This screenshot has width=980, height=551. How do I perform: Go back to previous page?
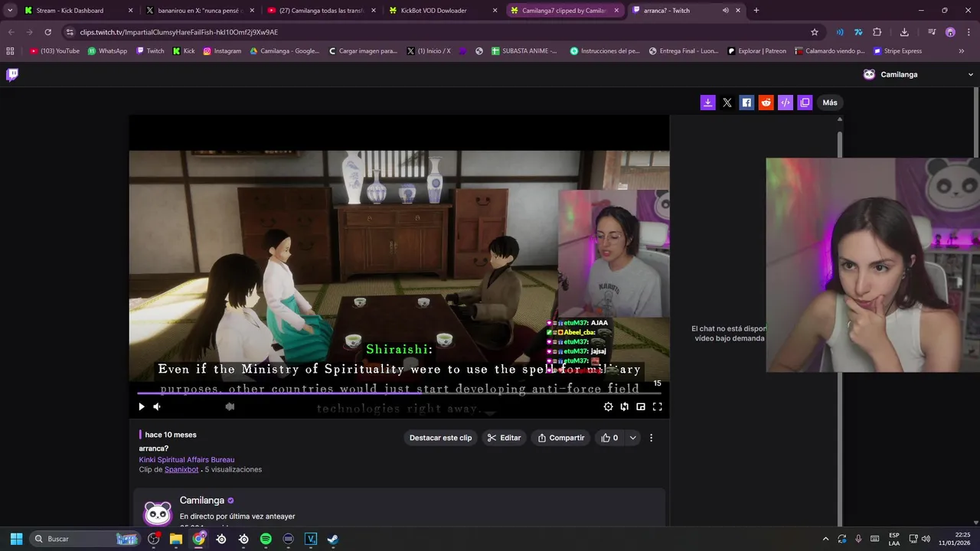click(x=11, y=32)
